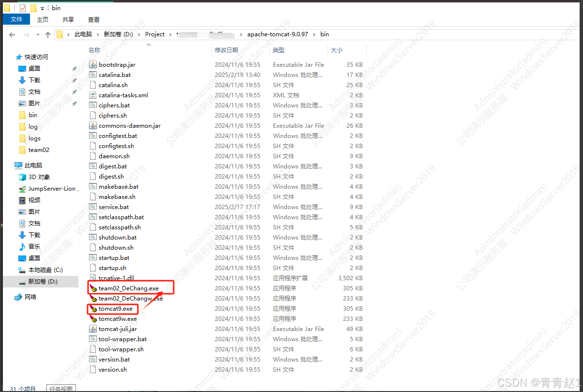Viewport: 583px width, 392px height.
Task: Click the up-one-level arrow
Action: click(47, 34)
